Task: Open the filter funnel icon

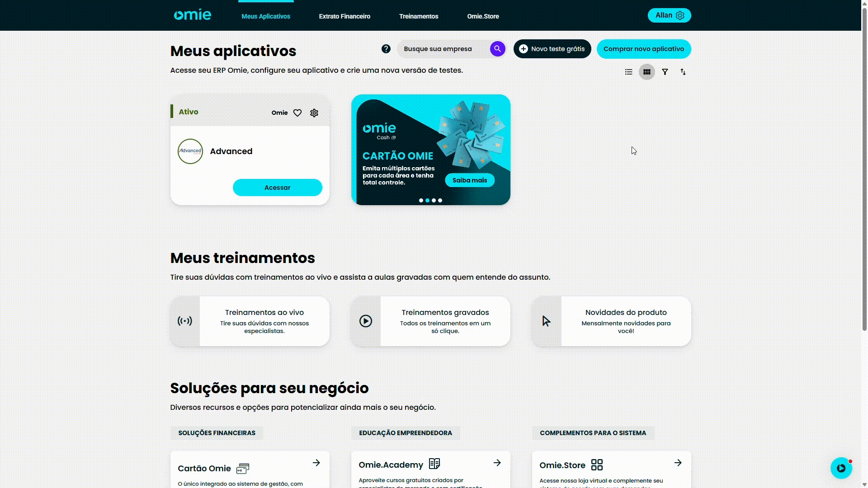Action: [665, 72]
